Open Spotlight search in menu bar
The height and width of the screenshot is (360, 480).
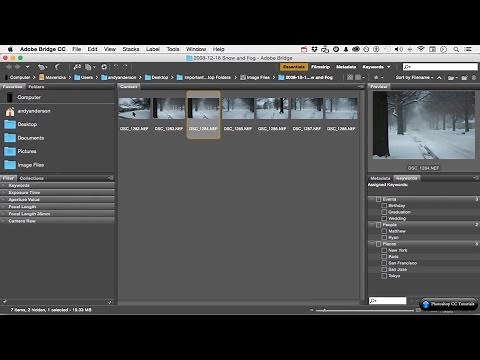coord(456,49)
